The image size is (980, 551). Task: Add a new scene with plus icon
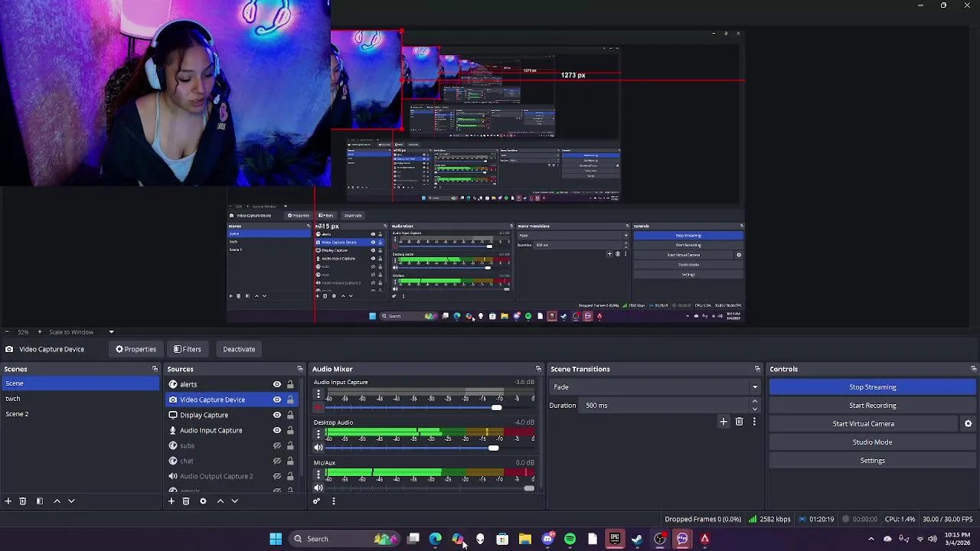click(8, 501)
